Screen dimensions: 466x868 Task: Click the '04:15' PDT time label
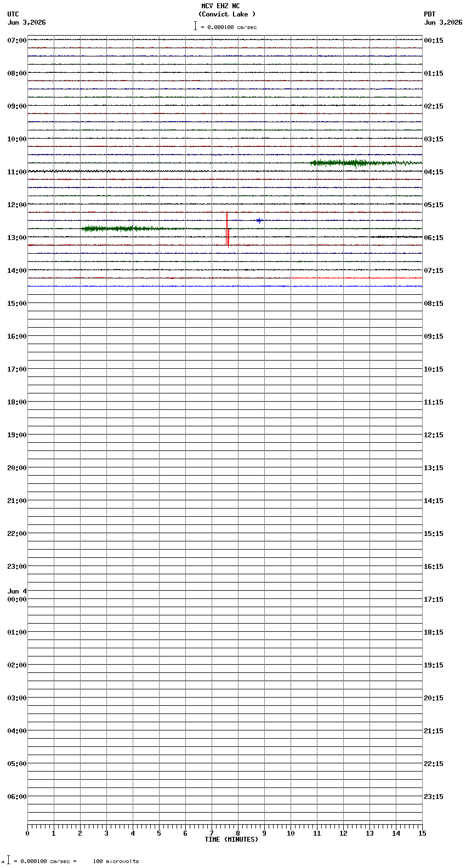click(434, 172)
